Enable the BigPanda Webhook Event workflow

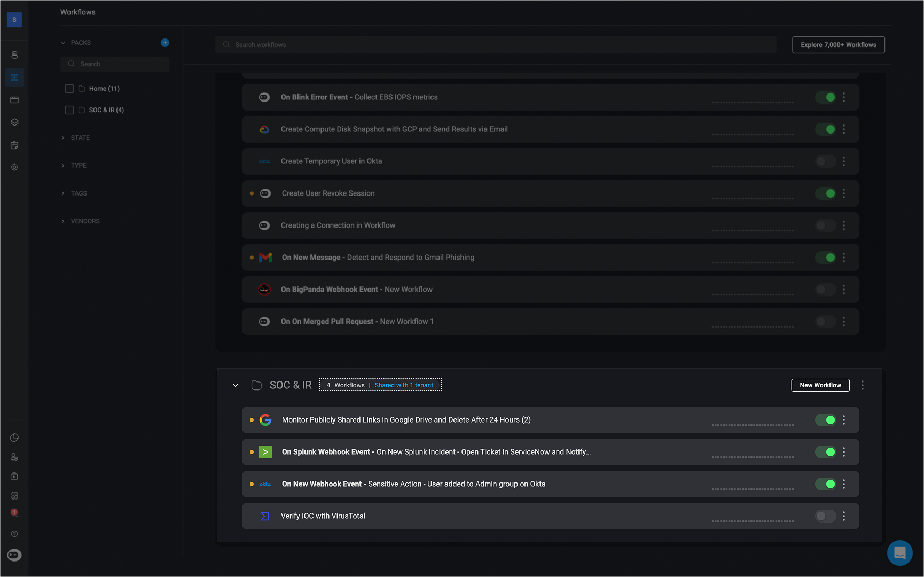tap(825, 290)
